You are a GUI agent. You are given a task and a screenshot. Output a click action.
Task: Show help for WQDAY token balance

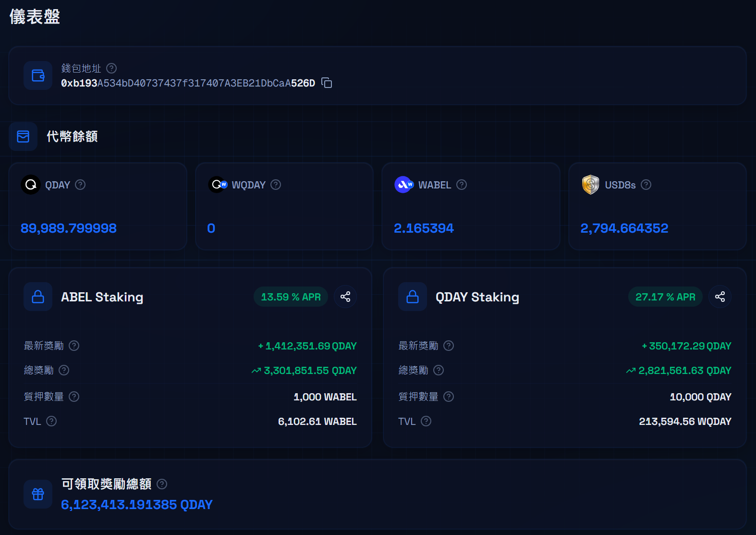pos(276,185)
